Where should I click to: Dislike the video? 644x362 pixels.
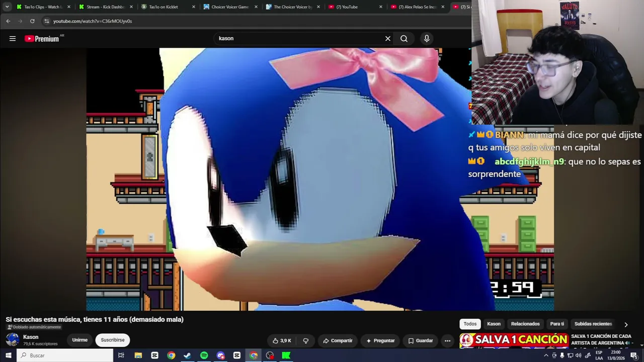[x=305, y=340]
